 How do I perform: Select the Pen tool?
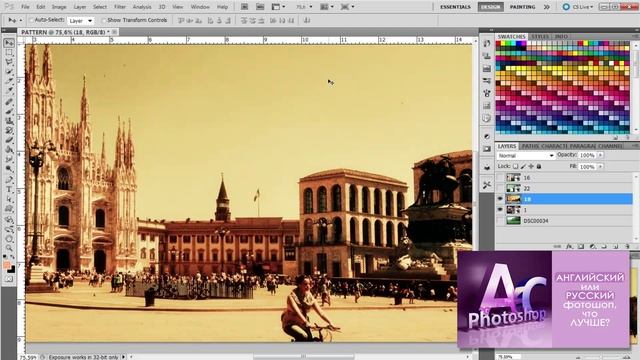tap(9, 180)
